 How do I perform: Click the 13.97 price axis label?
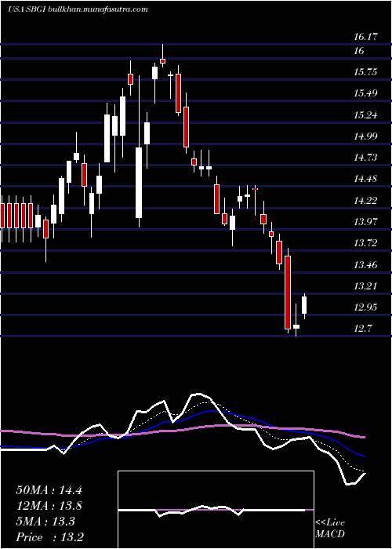click(x=365, y=222)
